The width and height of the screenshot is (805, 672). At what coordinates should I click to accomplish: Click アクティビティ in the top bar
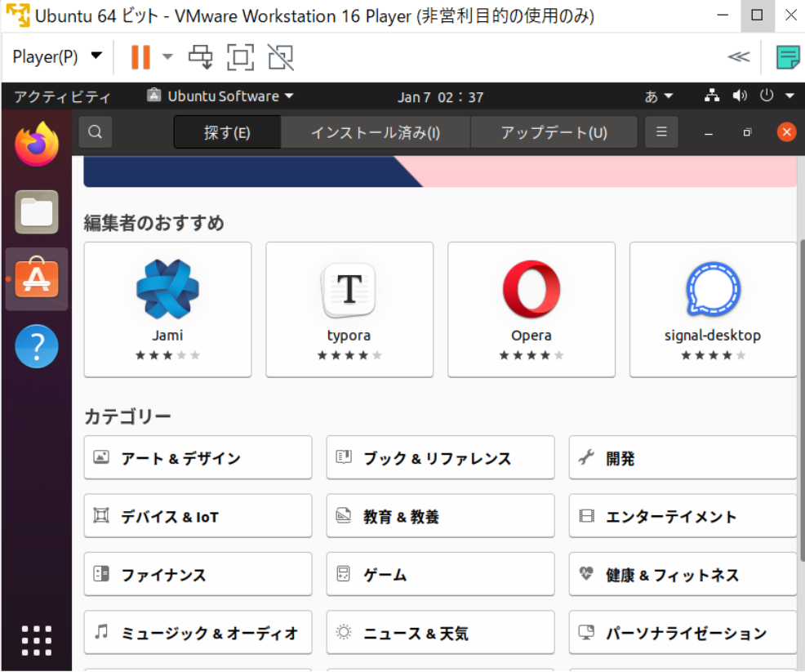62,96
